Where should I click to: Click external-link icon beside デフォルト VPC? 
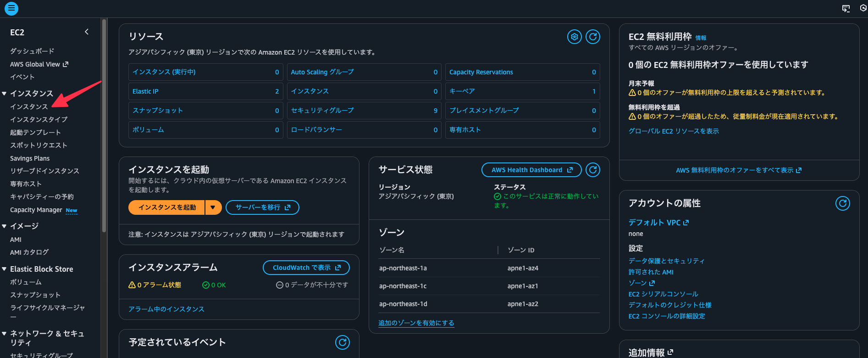coord(686,223)
